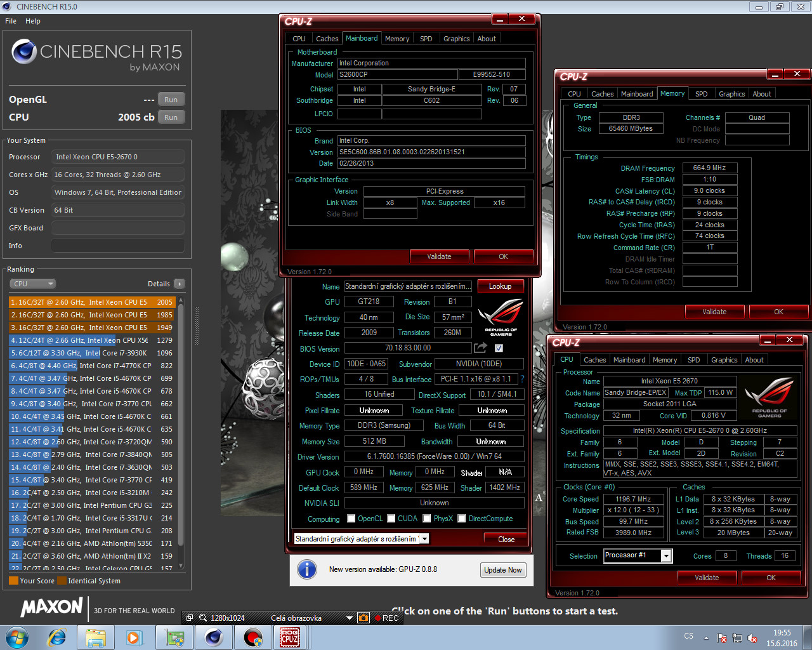Open the muted volume tray icon
This screenshot has width=812, height=650.
[x=752, y=638]
